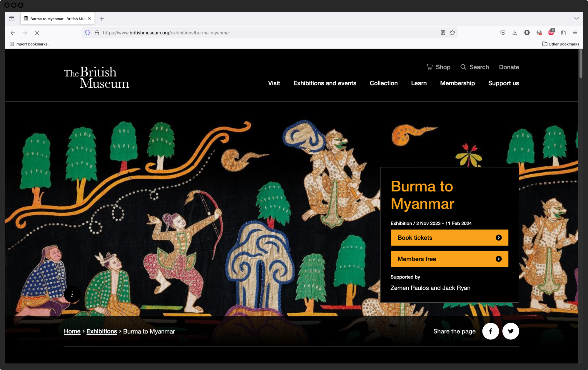Select the Collection navigation menu item
This screenshot has width=588, height=370.
click(x=383, y=83)
